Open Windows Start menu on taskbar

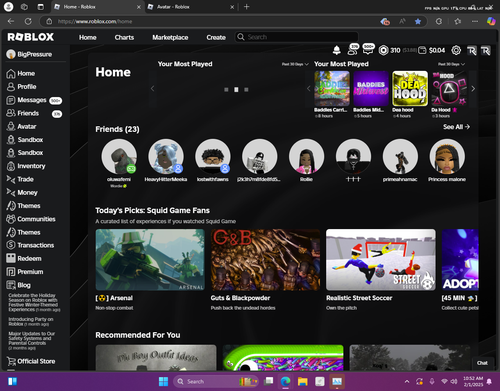pos(163,381)
